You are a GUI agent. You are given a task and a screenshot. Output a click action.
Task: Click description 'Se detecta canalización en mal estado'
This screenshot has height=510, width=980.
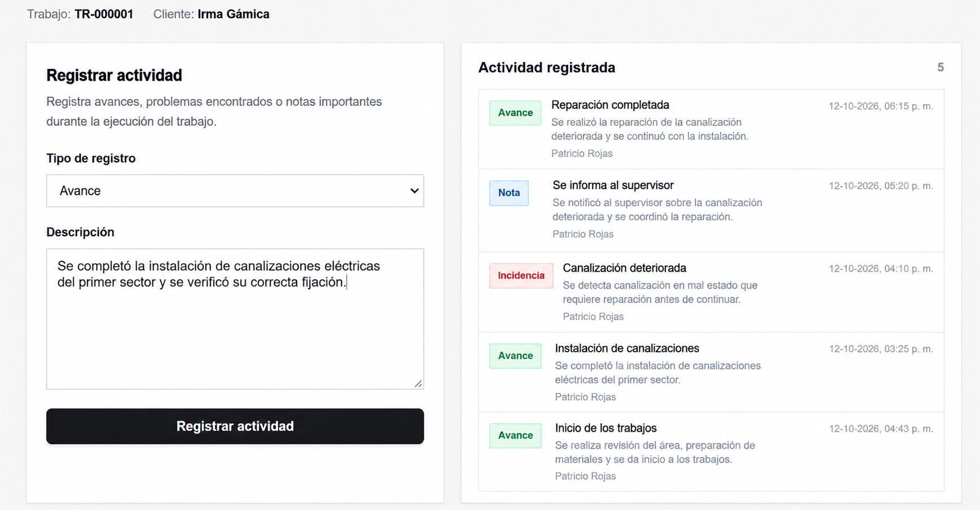pos(660,292)
